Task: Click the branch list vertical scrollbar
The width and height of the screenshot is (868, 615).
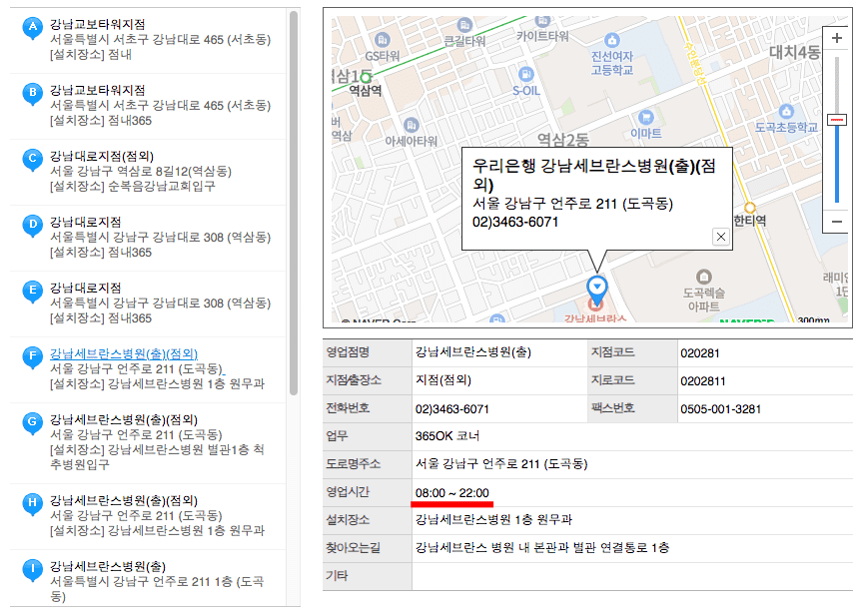Action: point(294,203)
